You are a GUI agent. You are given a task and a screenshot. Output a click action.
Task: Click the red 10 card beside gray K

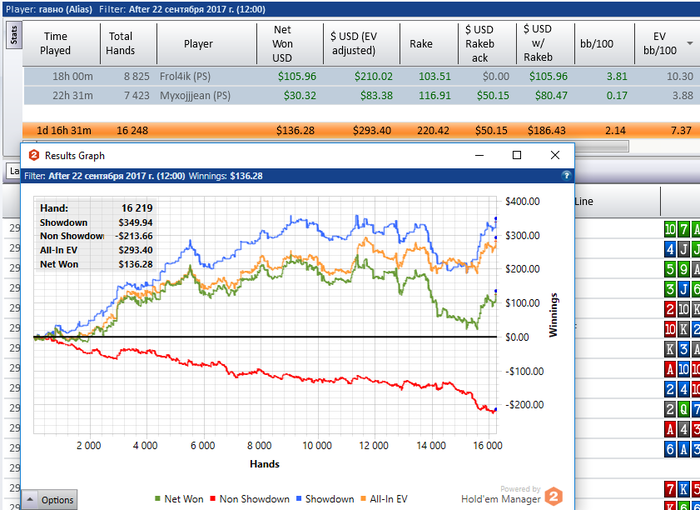coord(670,329)
